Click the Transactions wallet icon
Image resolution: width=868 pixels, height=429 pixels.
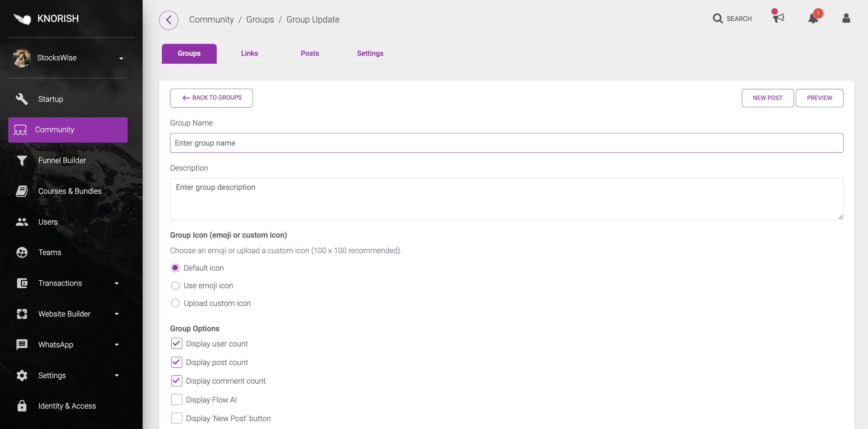pyautogui.click(x=22, y=283)
